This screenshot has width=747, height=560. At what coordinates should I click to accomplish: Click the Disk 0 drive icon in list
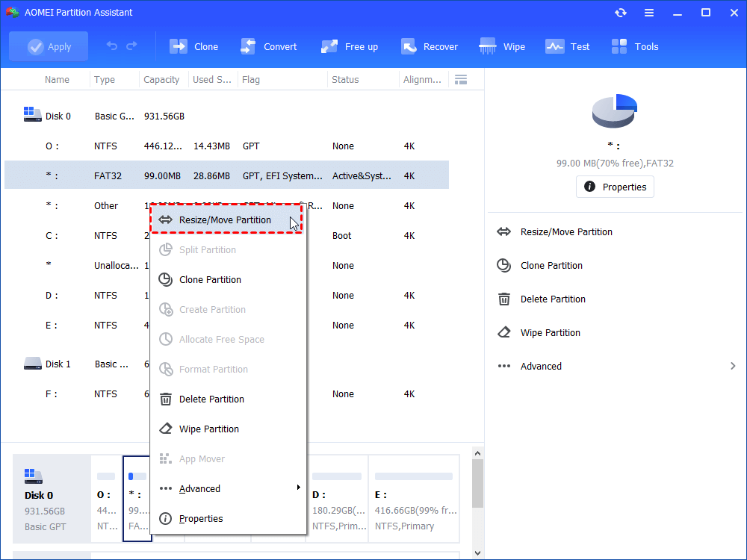(32, 114)
